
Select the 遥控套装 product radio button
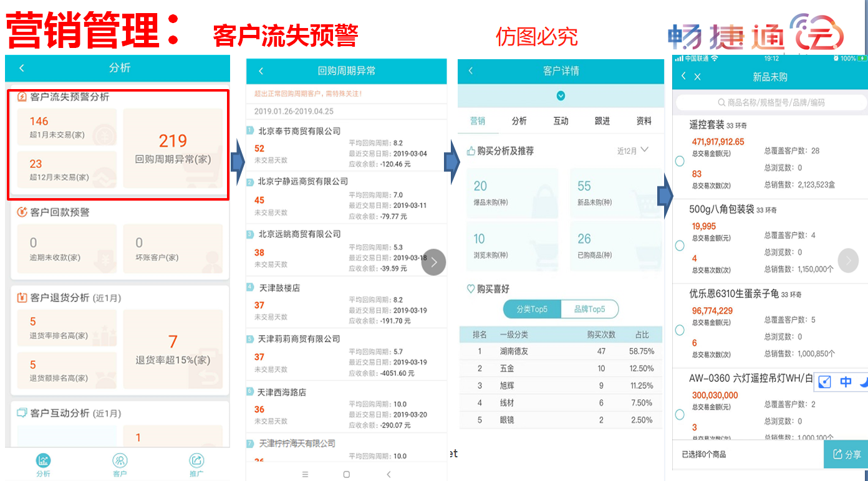coord(680,161)
